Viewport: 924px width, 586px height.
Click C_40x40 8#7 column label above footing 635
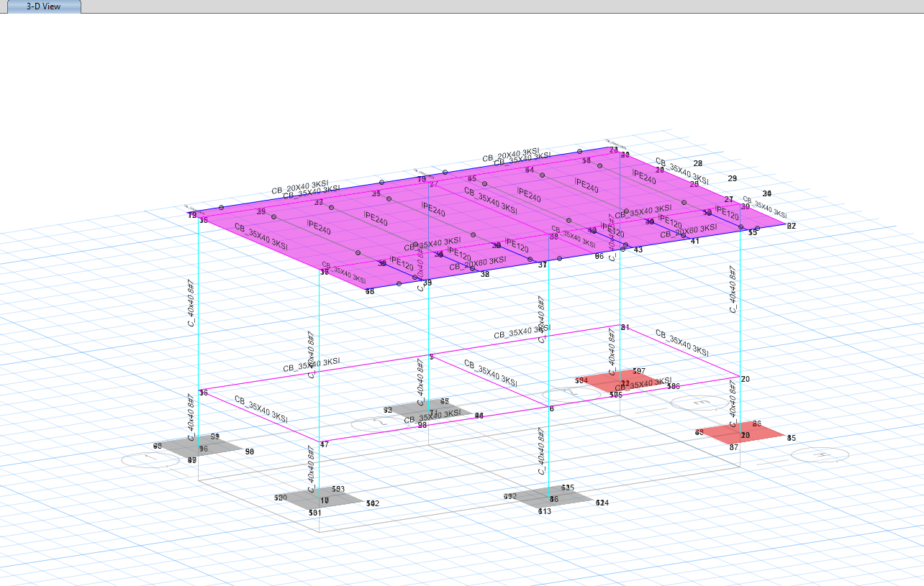(x=541, y=451)
